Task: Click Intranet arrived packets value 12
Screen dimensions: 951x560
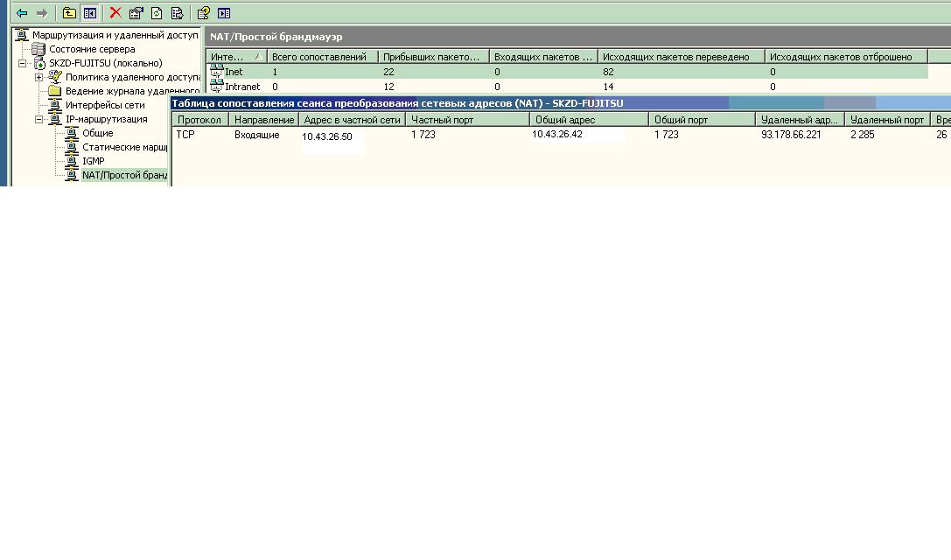Action: click(x=388, y=87)
